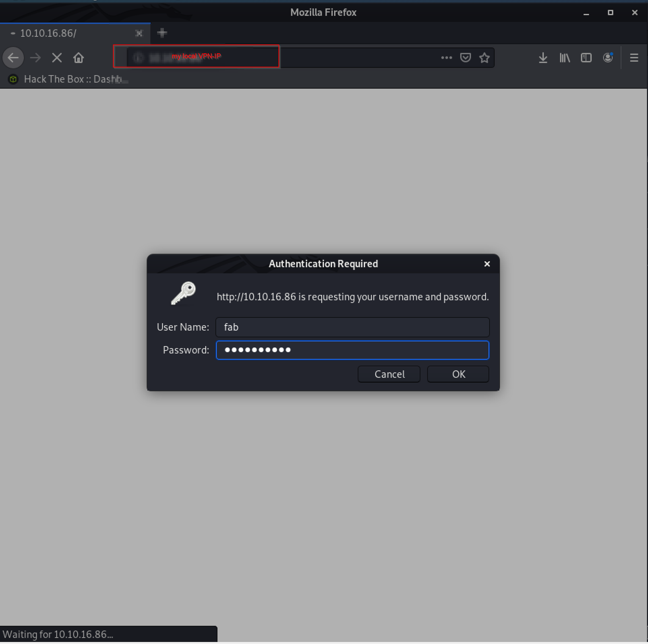Close the Authentication Required dialog
The height and width of the screenshot is (644, 648).
(x=487, y=264)
